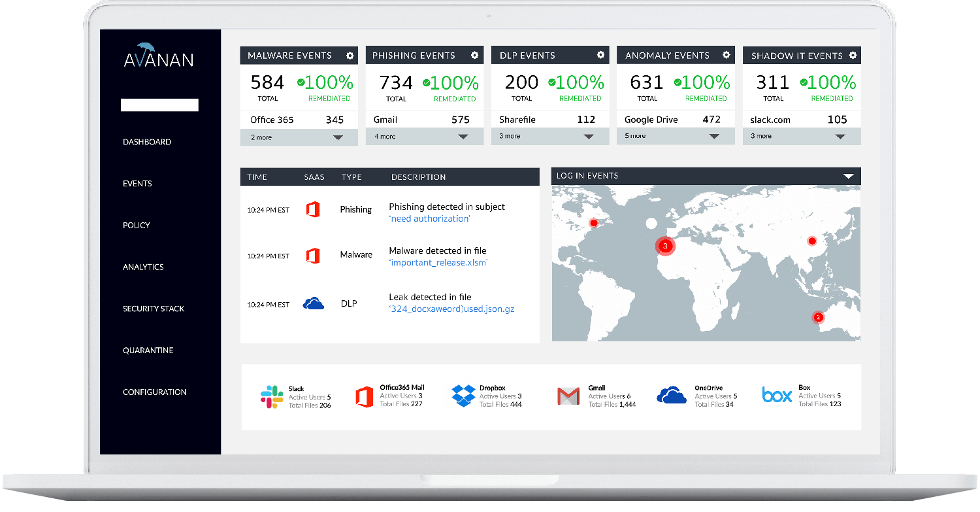Click the white sidebar input field
The width and height of the screenshot is (980, 512).
click(159, 105)
